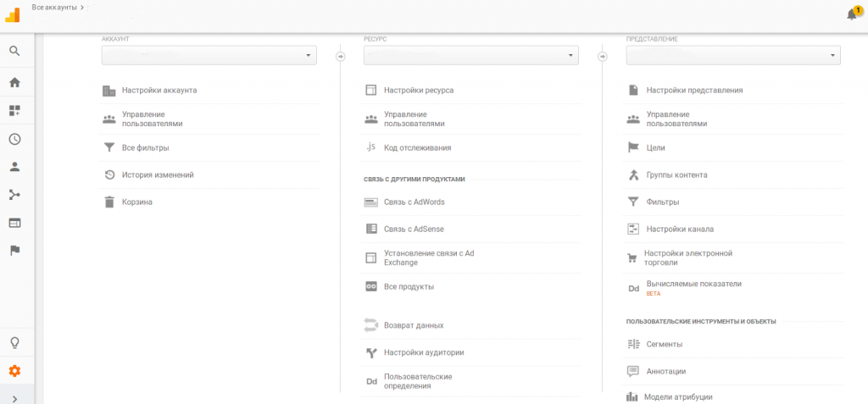Image resolution: width=868 pixels, height=404 pixels.
Task: Open Audience reports person icon
Action: 15,167
